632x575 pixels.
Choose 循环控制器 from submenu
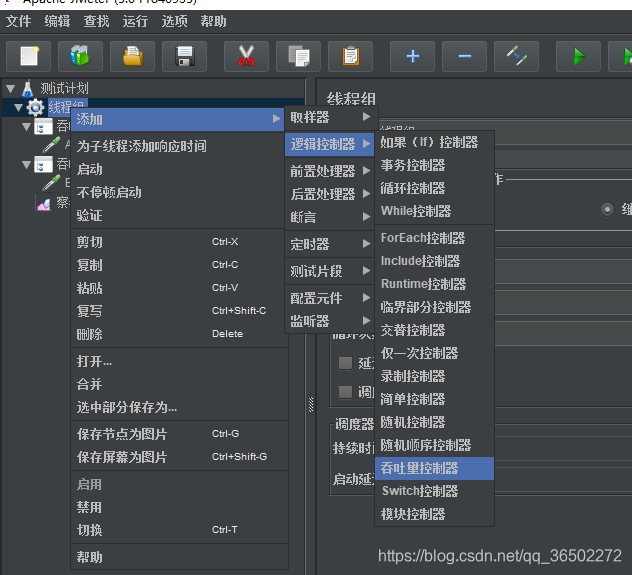[x=434, y=188]
